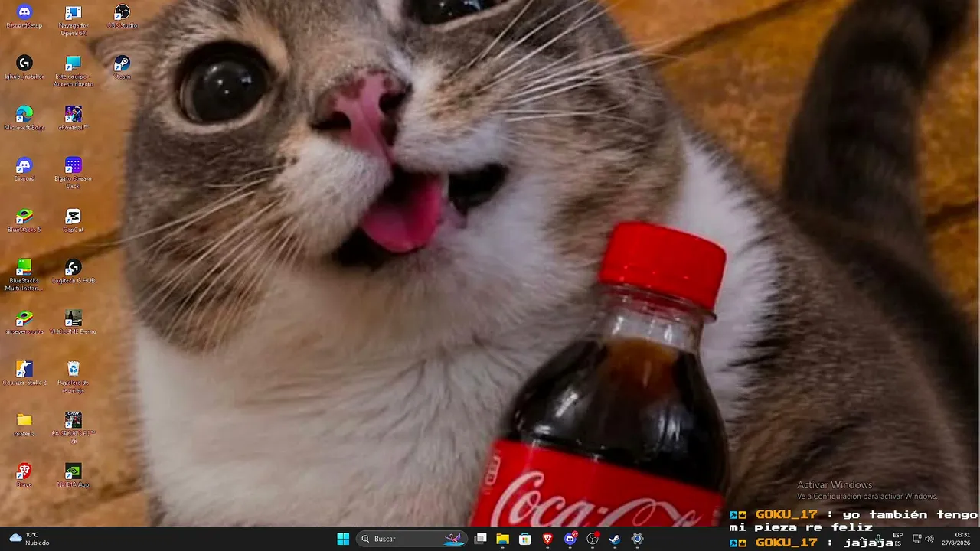This screenshot has height=551, width=980.
Task: Open the Discord desktop shortcut
Action: [24, 170]
